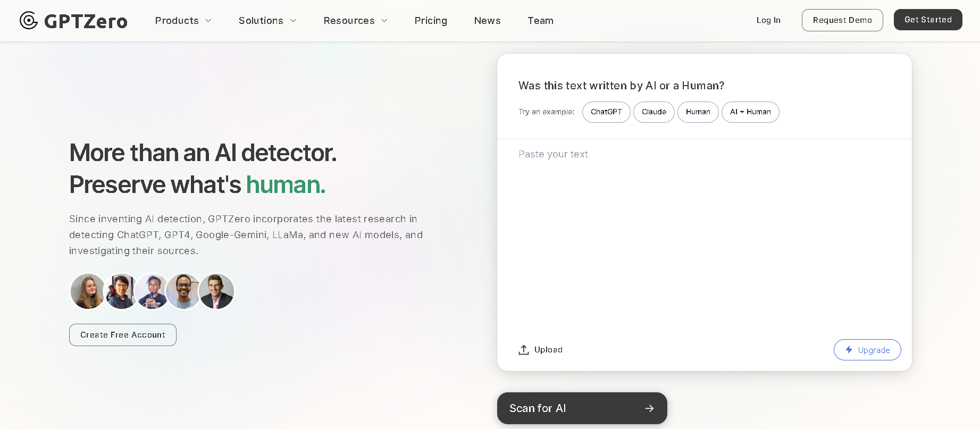
Task: Click the Get Started button
Action: (928, 20)
